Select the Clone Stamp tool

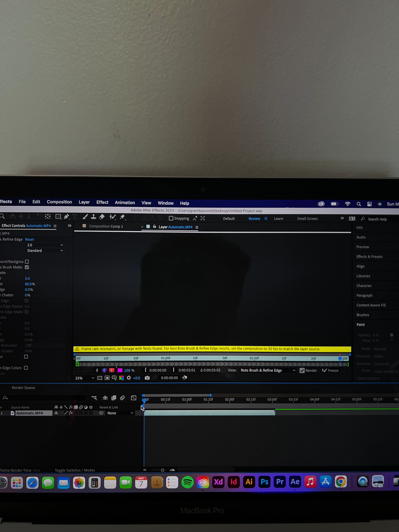[x=94, y=217]
